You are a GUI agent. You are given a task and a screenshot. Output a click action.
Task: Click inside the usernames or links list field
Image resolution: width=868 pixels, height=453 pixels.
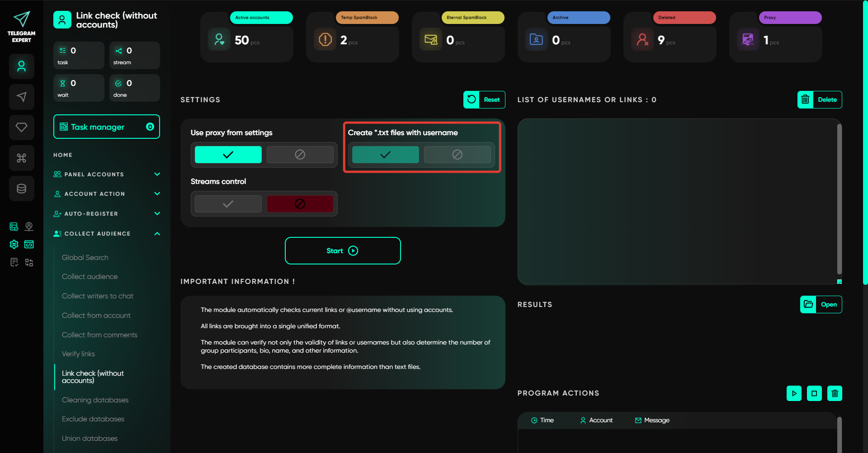point(677,201)
